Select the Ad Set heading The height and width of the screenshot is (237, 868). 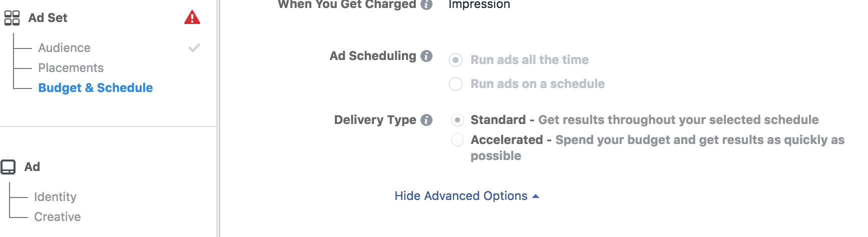click(x=48, y=18)
